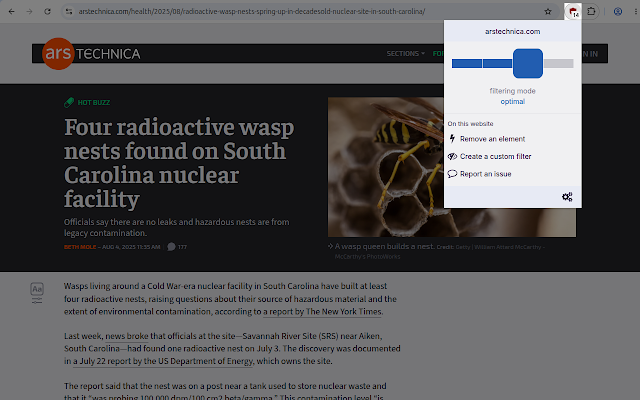Open the browser profile avatar
640x400 pixels.
[618, 11]
